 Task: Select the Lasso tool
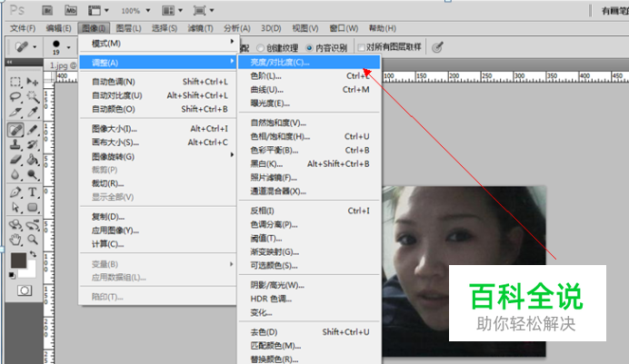15,97
